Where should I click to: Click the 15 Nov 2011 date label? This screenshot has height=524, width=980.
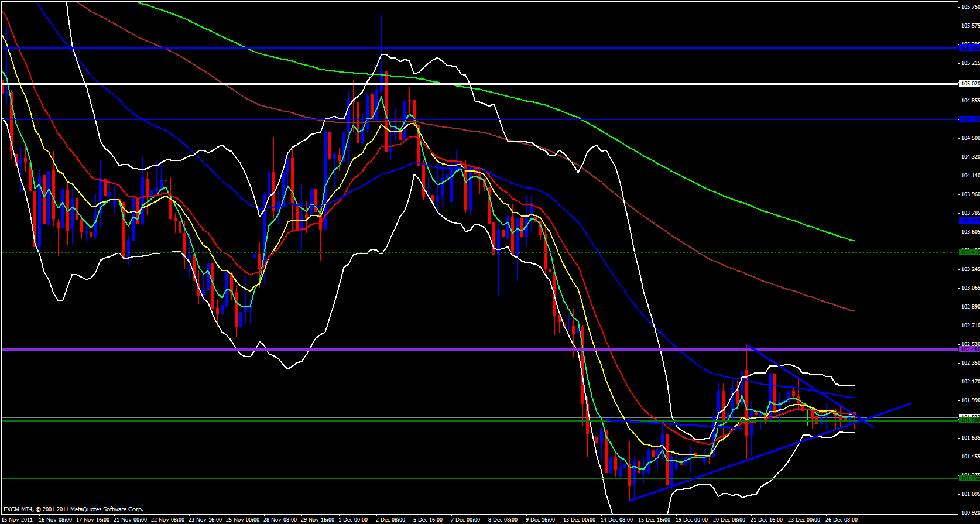(18, 519)
